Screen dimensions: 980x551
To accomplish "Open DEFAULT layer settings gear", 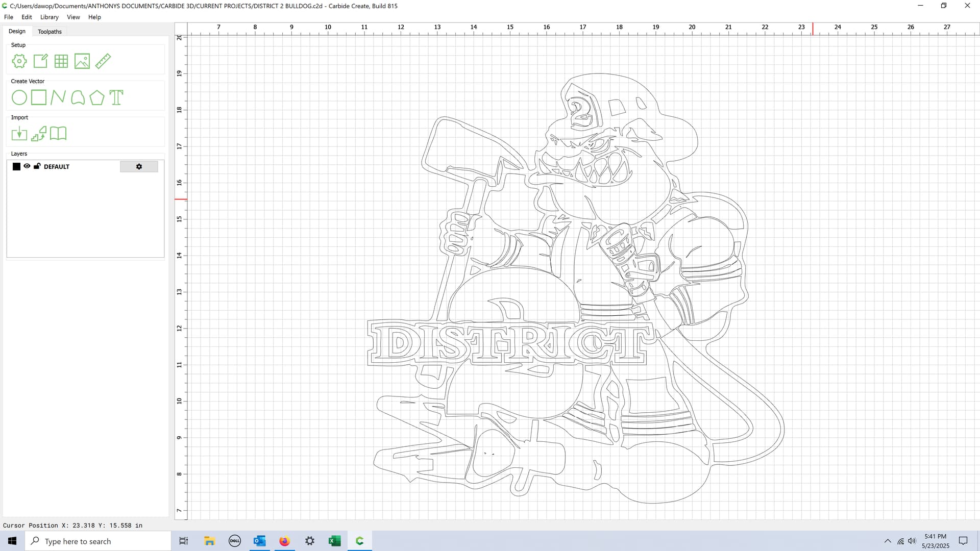I will click(x=139, y=167).
